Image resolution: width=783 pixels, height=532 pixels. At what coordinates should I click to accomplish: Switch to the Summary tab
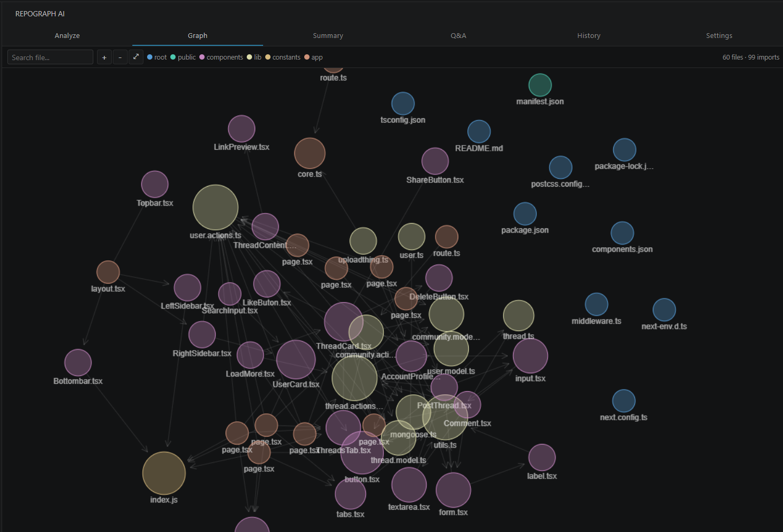(x=328, y=35)
